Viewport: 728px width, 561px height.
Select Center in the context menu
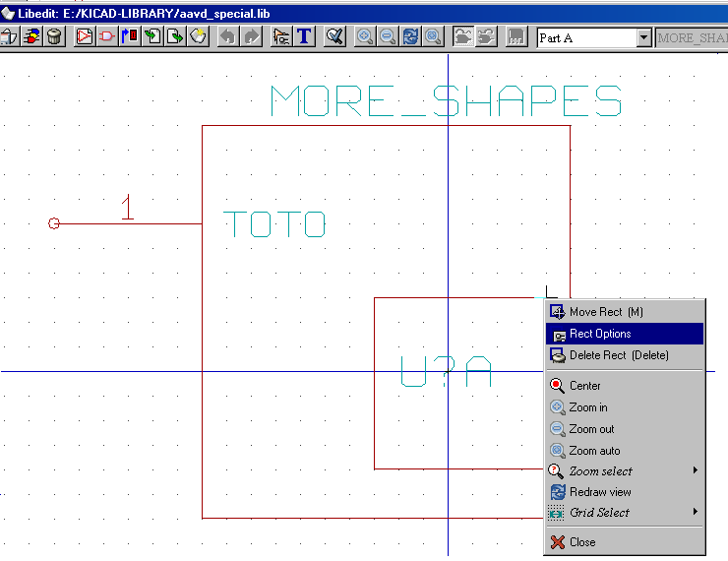click(585, 386)
